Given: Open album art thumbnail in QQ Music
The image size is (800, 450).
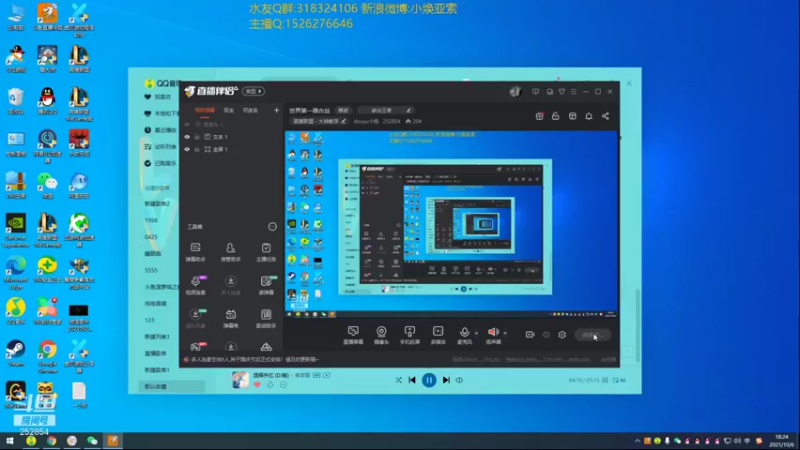Looking at the screenshot, I should click(x=240, y=380).
